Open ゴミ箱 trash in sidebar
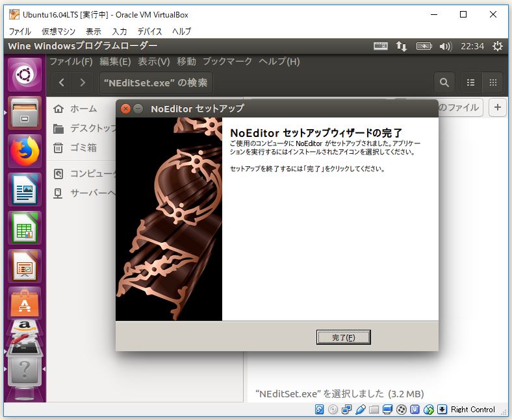Screen dimensions: 512x420 (75, 148)
